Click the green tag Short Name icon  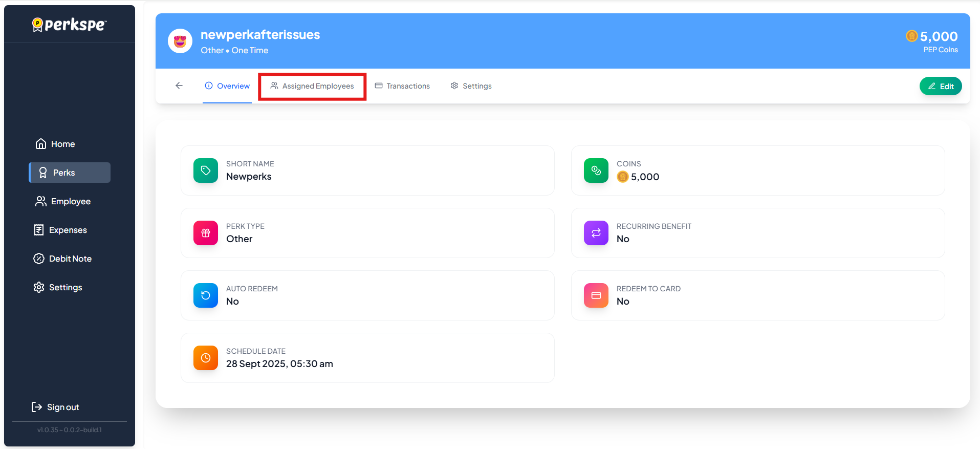206,170
